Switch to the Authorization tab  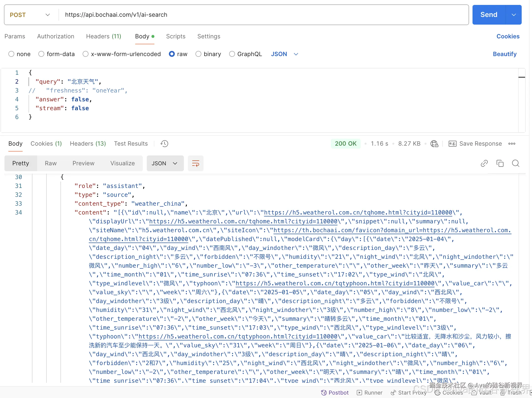click(56, 36)
